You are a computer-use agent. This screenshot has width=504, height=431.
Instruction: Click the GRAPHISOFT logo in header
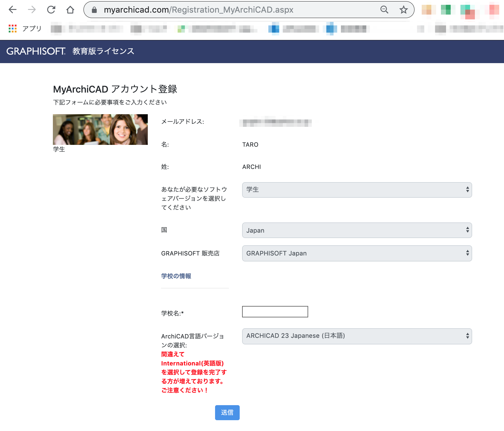(x=36, y=51)
